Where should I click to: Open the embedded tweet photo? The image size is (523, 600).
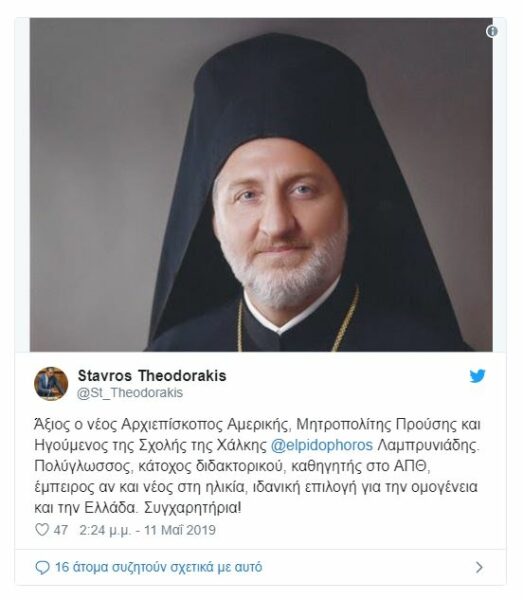(x=261, y=184)
